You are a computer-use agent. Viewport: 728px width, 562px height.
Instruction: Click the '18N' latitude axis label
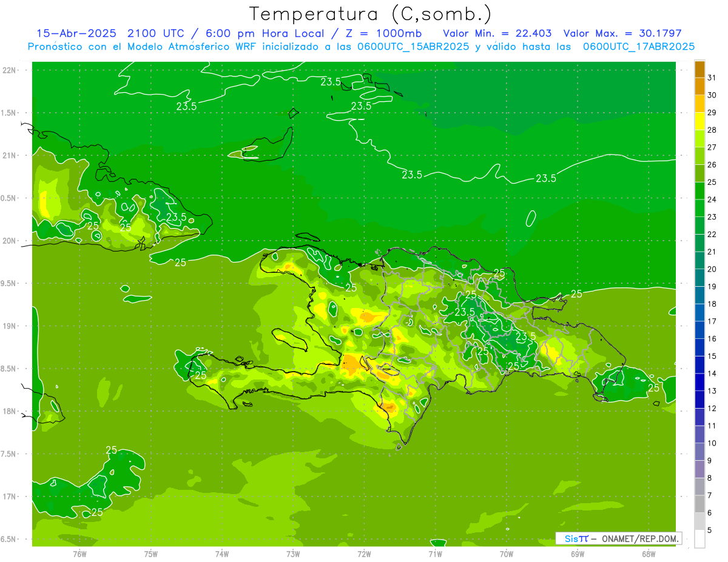point(10,411)
